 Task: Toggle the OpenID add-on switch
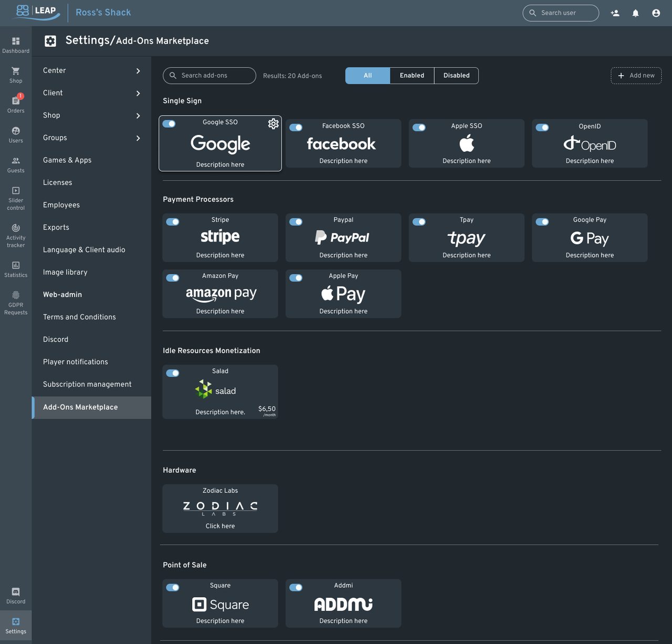tap(542, 128)
